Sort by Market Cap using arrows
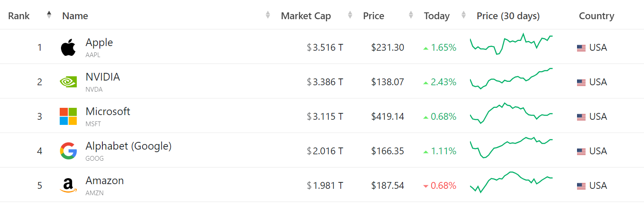Viewport: 644px width, 205px height. 350,15
